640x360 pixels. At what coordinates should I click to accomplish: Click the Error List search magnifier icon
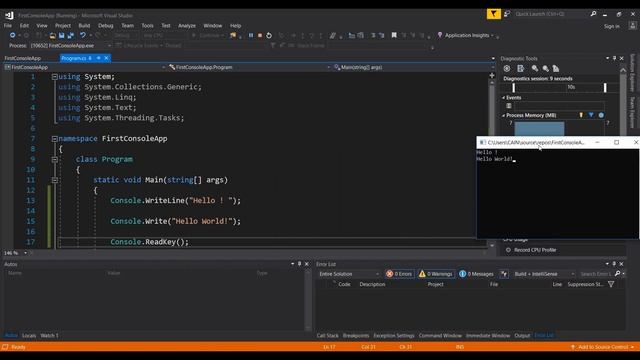pos(618,274)
